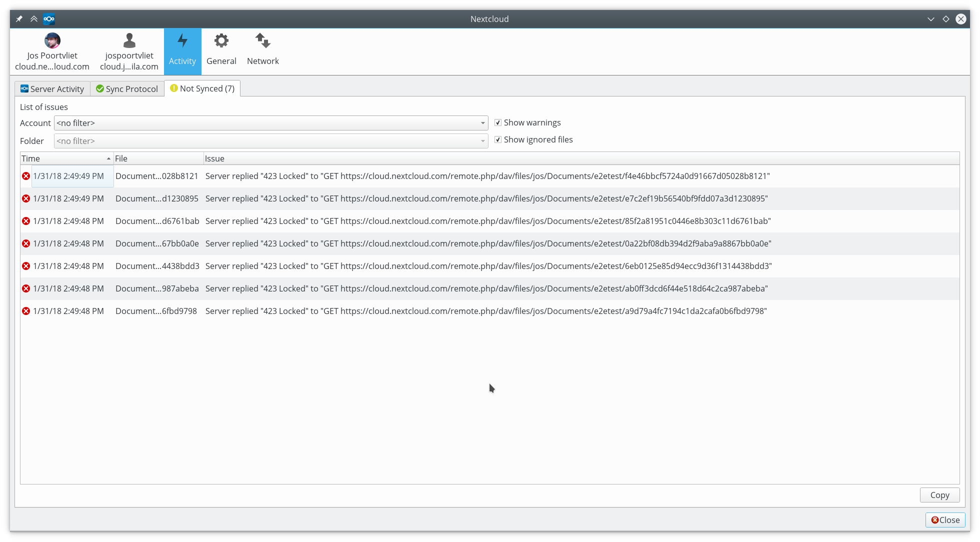Click error icon for row ending 4438bdd3
The height and width of the screenshot is (542, 980).
26,266
